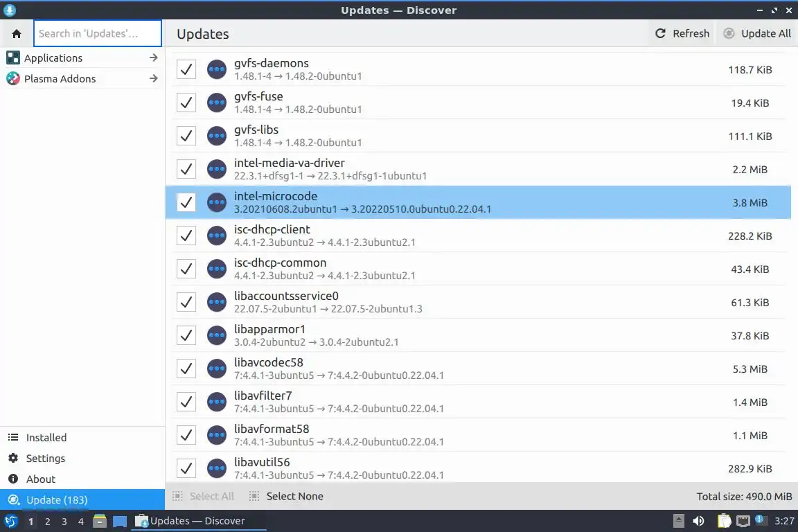Viewport: 798px width, 532px height.
Task: Click the gvfs-daemons package icon
Action: [217, 69]
